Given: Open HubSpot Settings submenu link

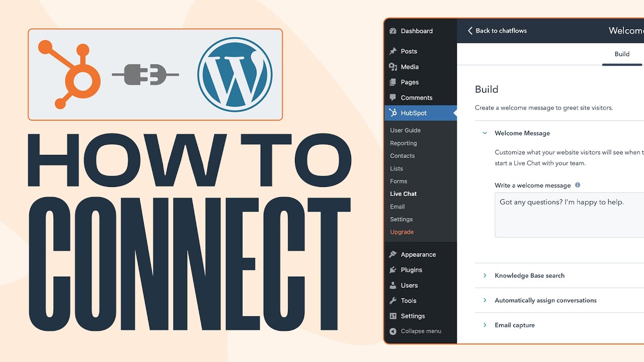Looking at the screenshot, I should [x=401, y=219].
